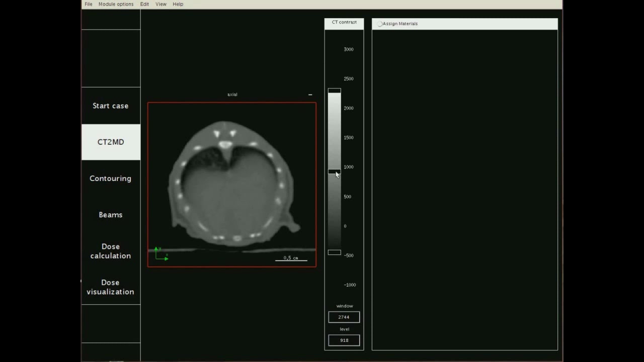
Task: Click the 3000 tick label on contrast scale
Action: (x=349, y=49)
